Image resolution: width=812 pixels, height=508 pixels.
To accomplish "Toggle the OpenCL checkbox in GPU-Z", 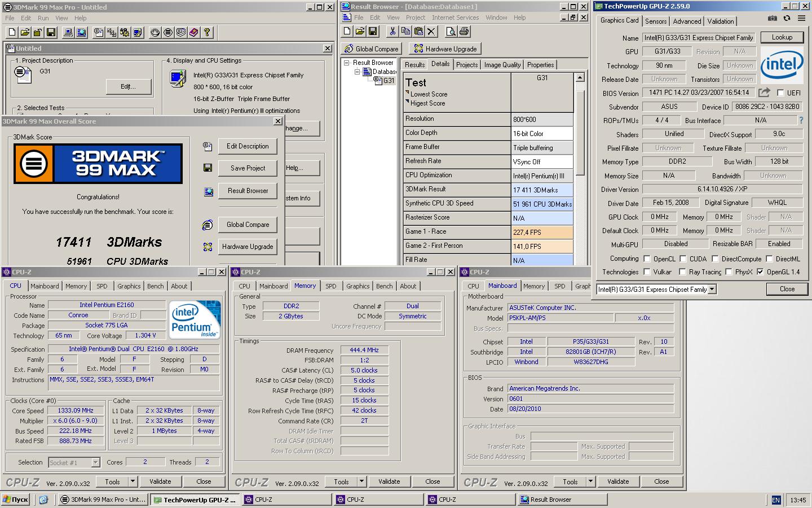I will tap(647, 259).
